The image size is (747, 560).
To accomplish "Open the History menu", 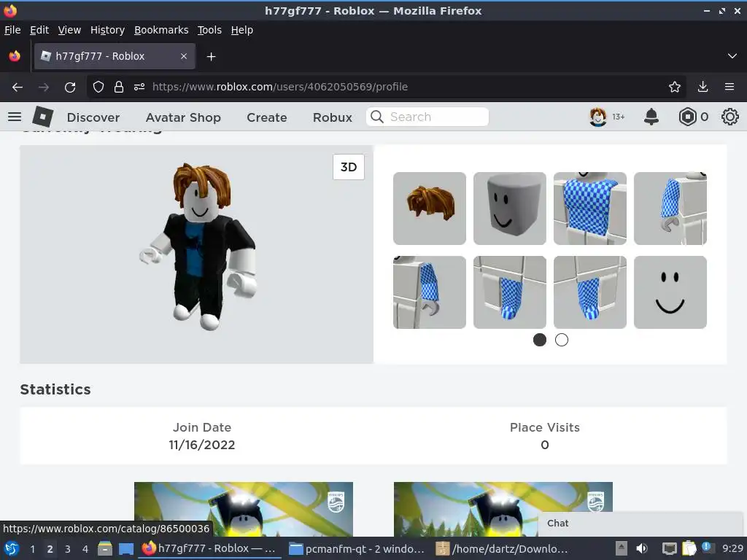I will pos(107,30).
